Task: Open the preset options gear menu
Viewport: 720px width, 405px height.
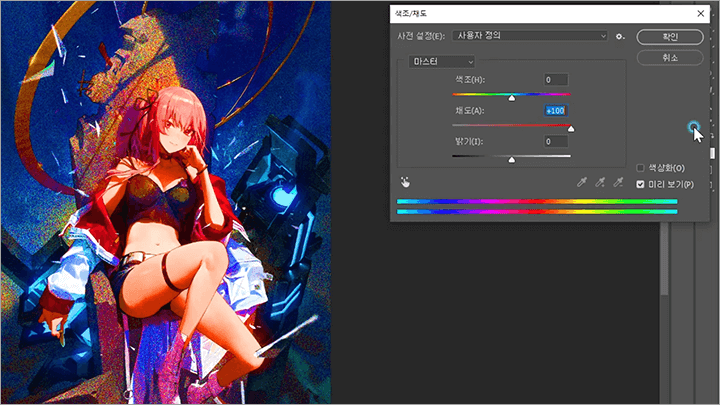Action: pyautogui.click(x=620, y=36)
